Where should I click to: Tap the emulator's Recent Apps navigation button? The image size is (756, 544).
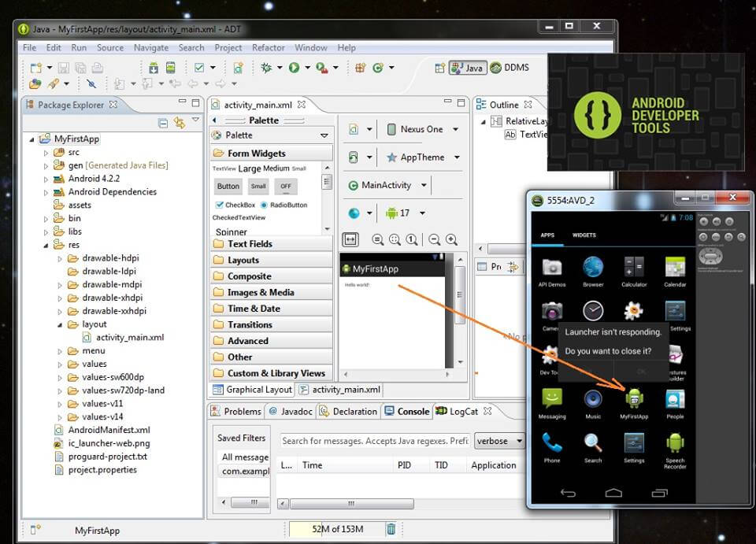pos(660,493)
